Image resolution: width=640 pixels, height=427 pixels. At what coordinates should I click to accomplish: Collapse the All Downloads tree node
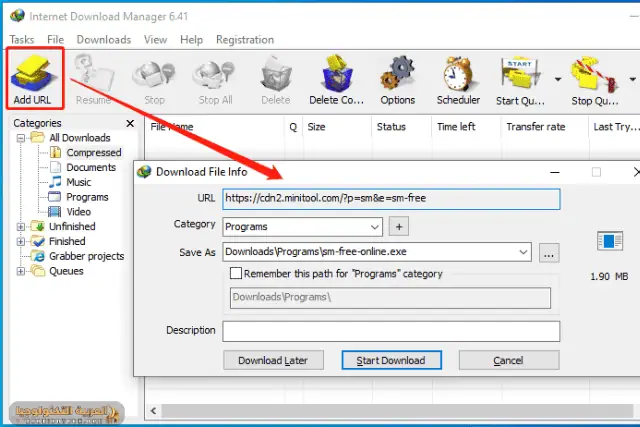[x=21, y=138]
